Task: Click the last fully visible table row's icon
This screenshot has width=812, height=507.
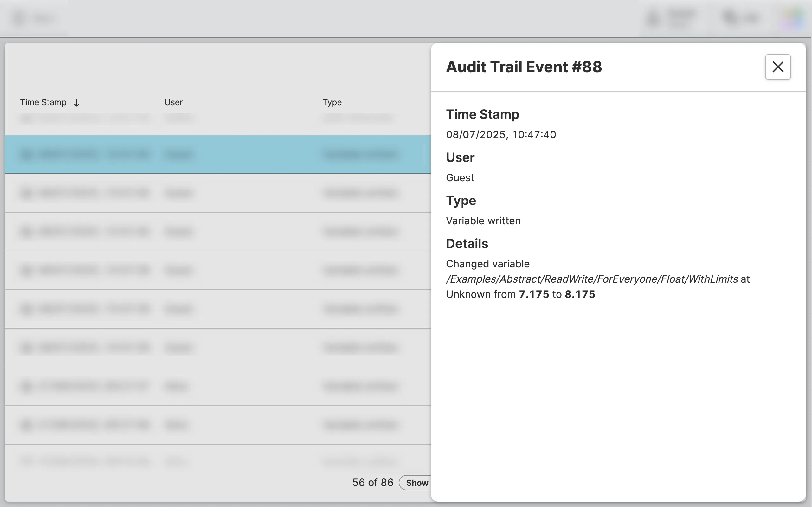Action: point(27,425)
